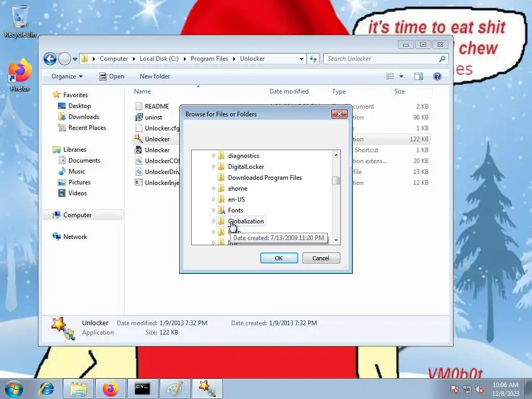Image resolution: width=532 pixels, height=399 pixels.
Task: Select the Unlocker.cfg file icon
Action: pyautogui.click(x=138, y=128)
